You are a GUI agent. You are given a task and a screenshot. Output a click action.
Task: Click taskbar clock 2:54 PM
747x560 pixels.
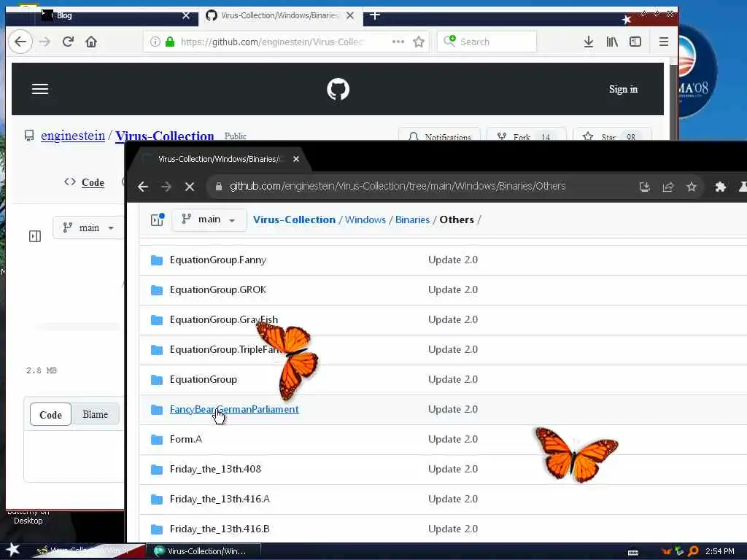coord(719,551)
